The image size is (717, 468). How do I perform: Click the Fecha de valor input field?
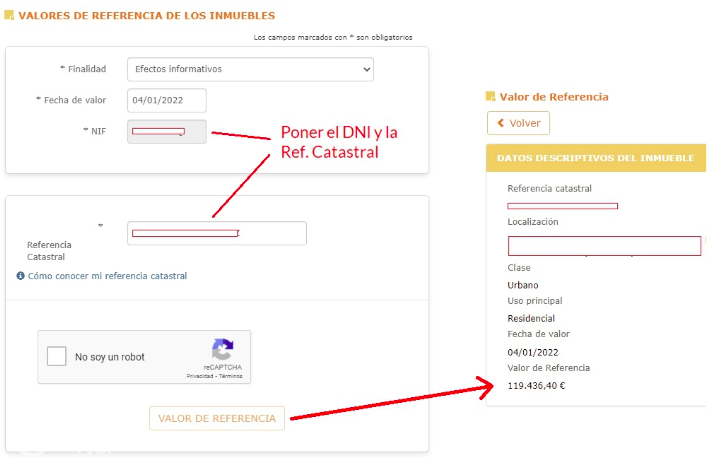166,100
